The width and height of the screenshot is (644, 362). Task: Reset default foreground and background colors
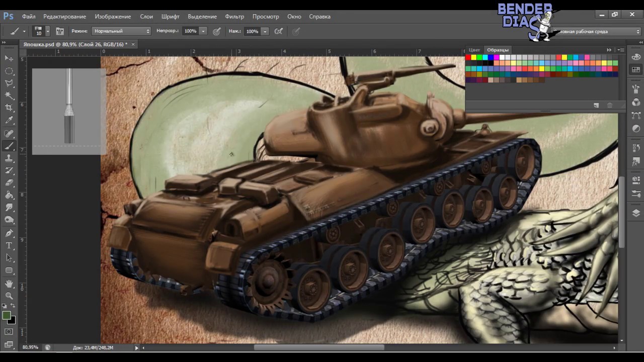point(5,306)
